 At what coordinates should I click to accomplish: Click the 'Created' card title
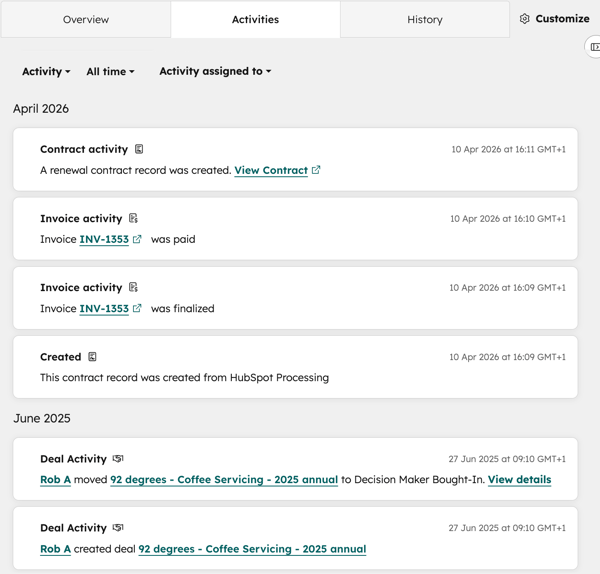[x=60, y=357]
